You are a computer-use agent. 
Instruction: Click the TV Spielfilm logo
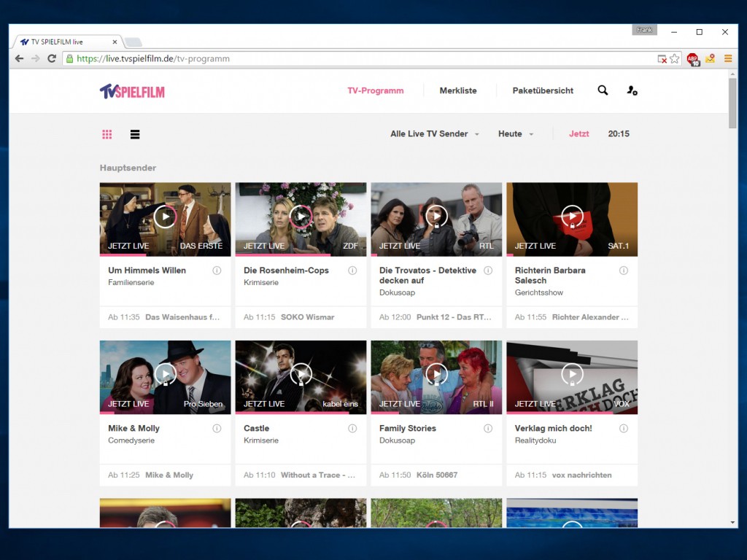(x=132, y=91)
